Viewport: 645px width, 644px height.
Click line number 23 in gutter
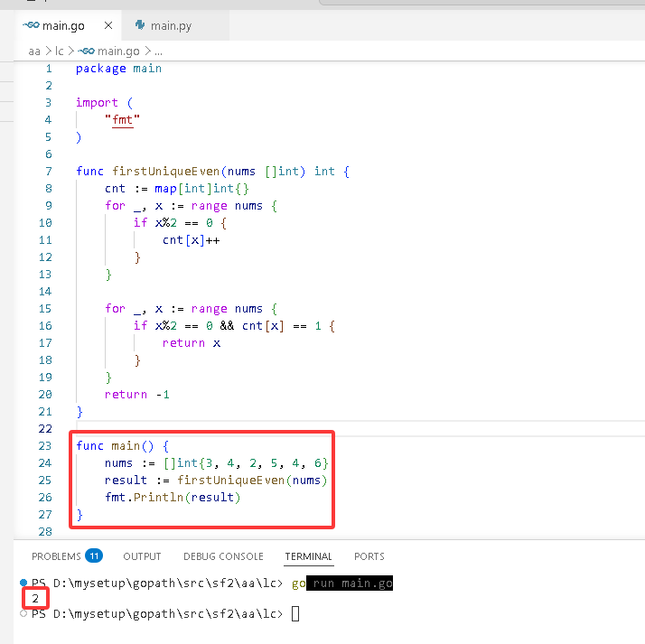45,446
